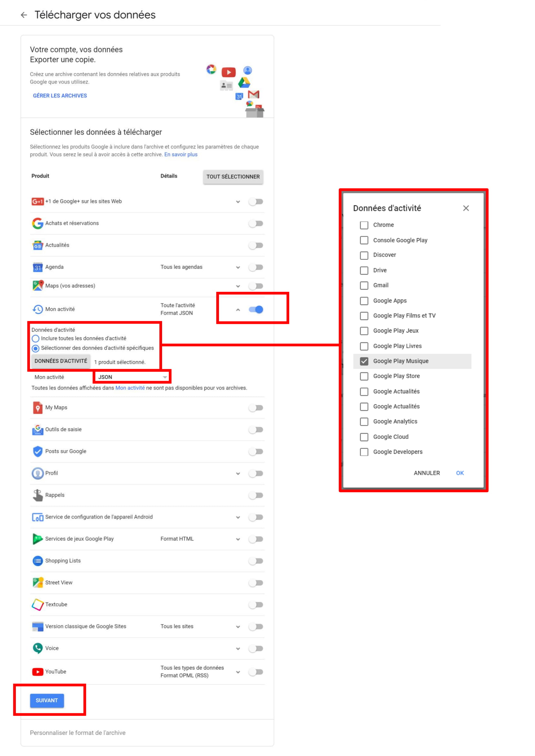
Task: Click the Voice phone icon
Action: coord(38,648)
